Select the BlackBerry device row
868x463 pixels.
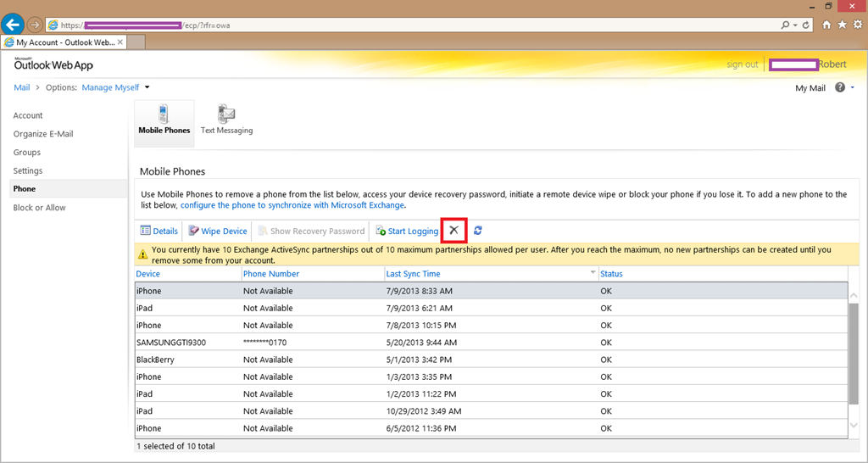pyautogui.click(x=157, y=360)
